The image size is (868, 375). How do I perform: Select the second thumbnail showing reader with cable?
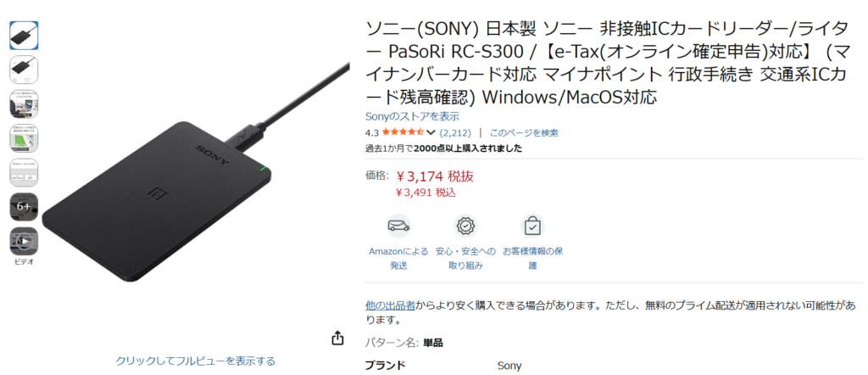(x=24, y=70)
